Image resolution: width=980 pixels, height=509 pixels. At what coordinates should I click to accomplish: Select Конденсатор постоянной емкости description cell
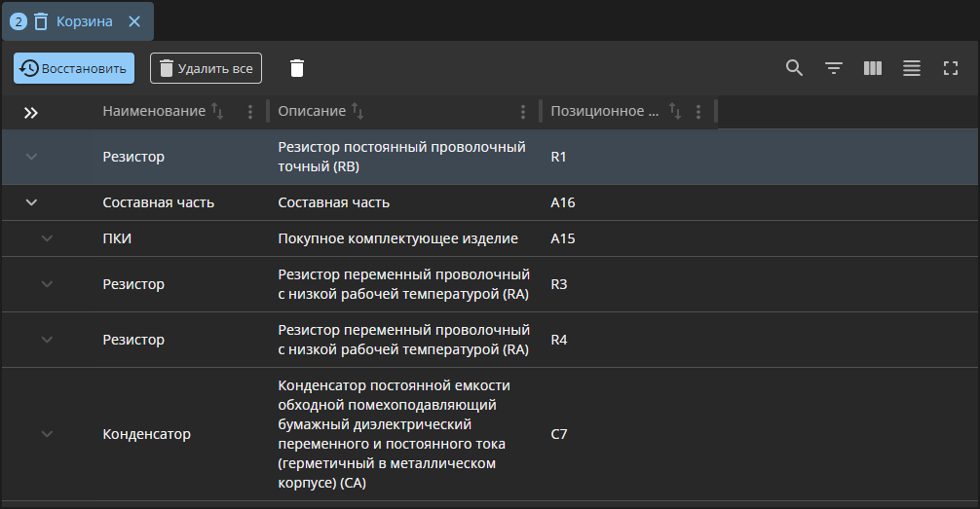point(394,434)
